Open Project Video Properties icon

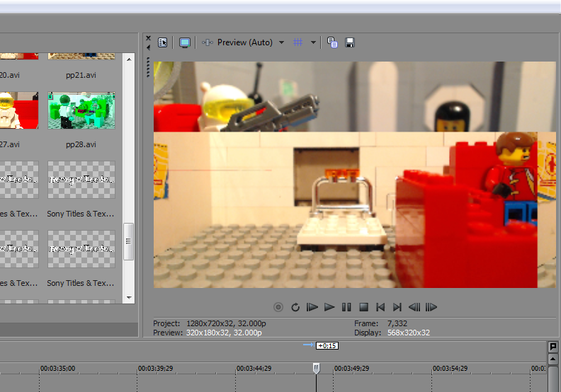[x=162, y=42]
